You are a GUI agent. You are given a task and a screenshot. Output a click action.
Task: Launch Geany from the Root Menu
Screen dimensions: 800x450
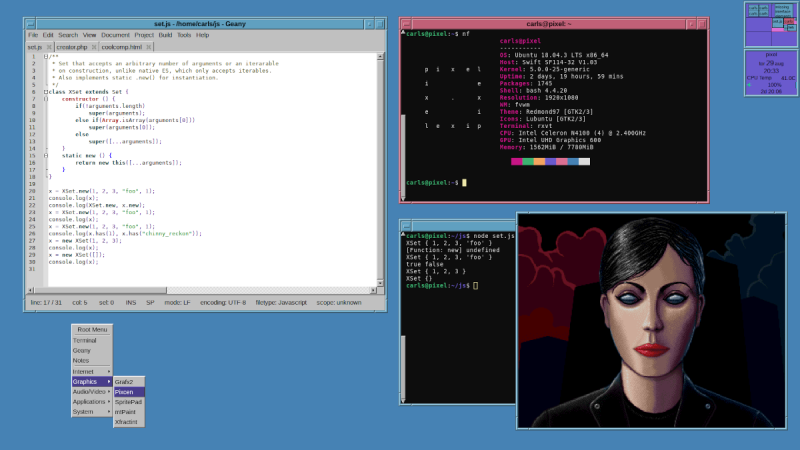tap(92, 351)
